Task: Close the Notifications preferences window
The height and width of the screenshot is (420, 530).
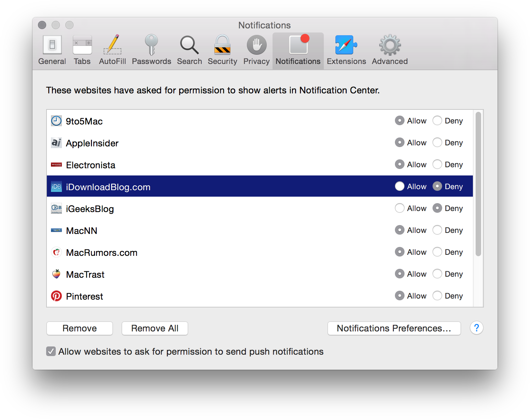Action: coord(42,25)
